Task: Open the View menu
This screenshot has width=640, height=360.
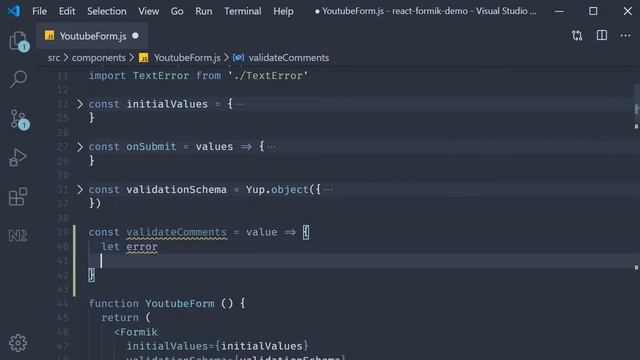Action: click(148, 11)
